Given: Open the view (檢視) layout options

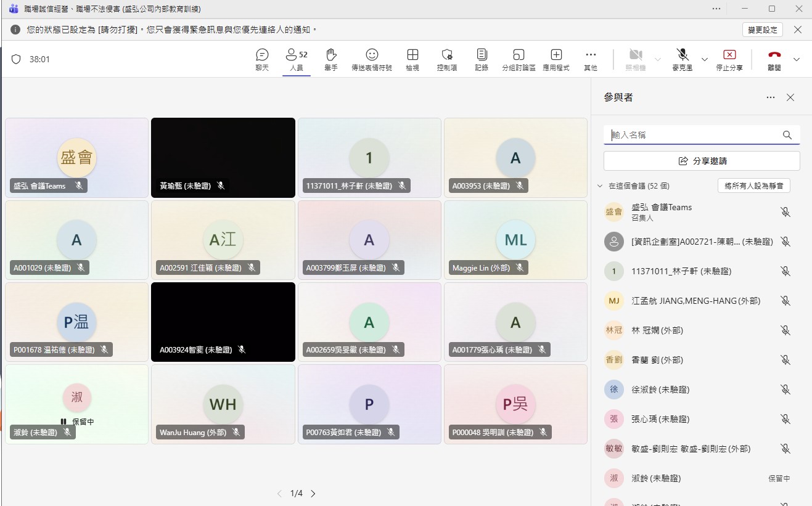Looking at the screenshot, I should (412, 59).
